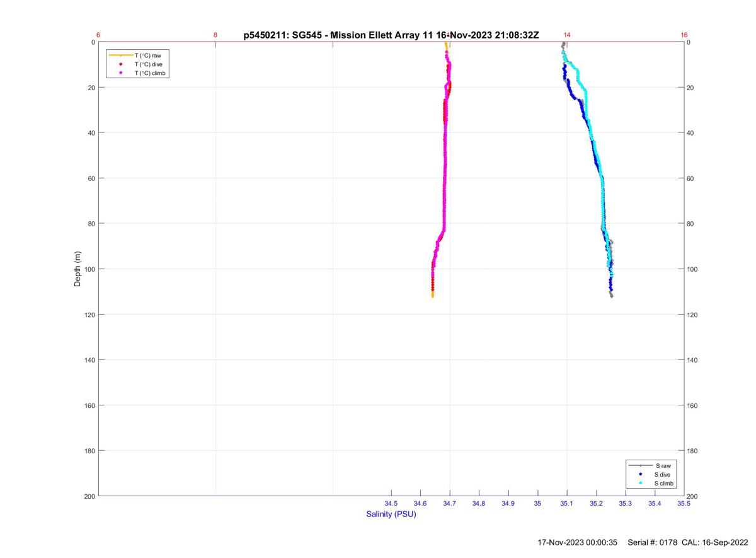
Task: Click depth tick '120' on the left axis
Action: 89,315
